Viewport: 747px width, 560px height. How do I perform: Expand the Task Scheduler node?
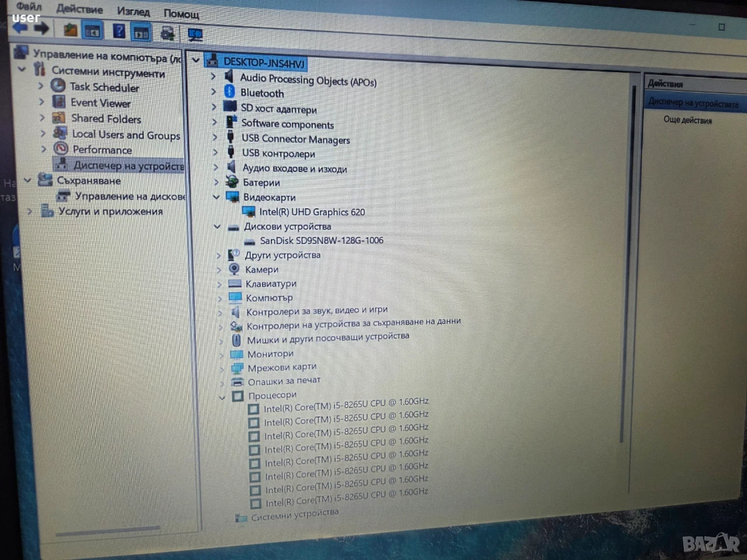click(x=41, y=85)
